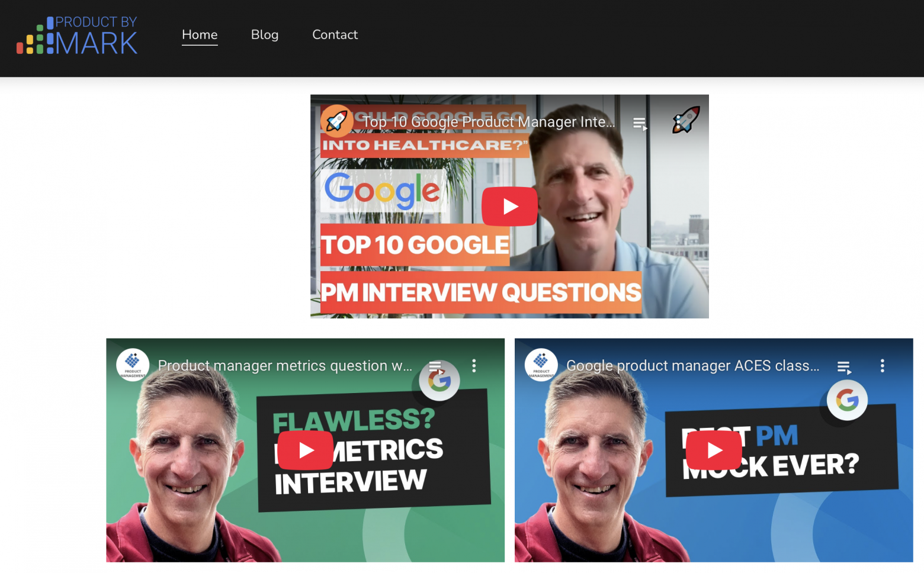Open the channel avatar on the metrics question video

[x=133, y=365]
